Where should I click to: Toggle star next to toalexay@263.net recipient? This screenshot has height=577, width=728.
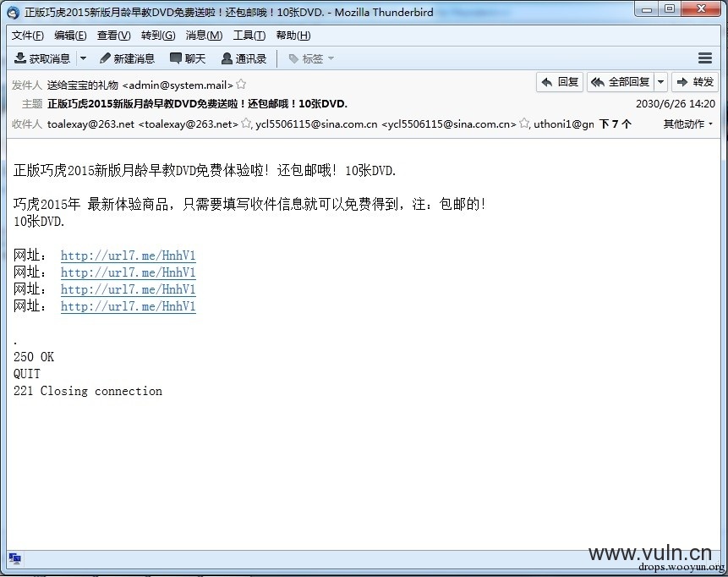point(246,124)
